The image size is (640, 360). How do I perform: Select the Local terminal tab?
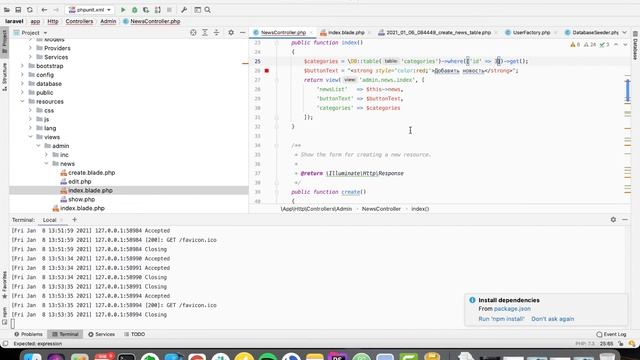(49, 220)
